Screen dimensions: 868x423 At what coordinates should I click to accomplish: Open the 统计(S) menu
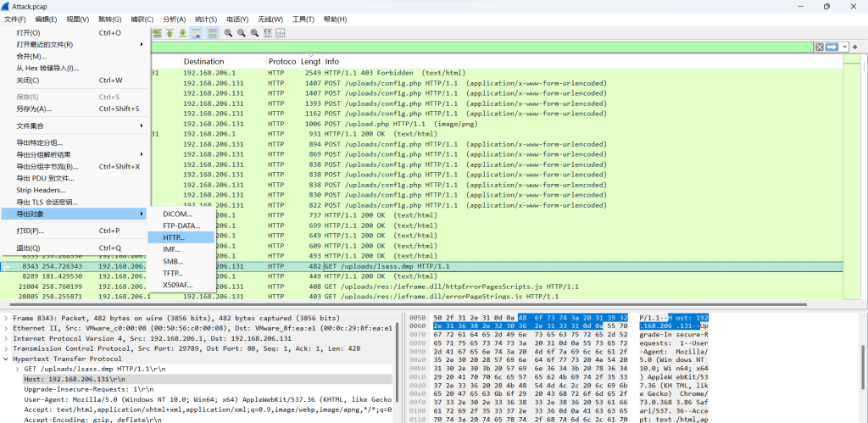pos(205,19)
